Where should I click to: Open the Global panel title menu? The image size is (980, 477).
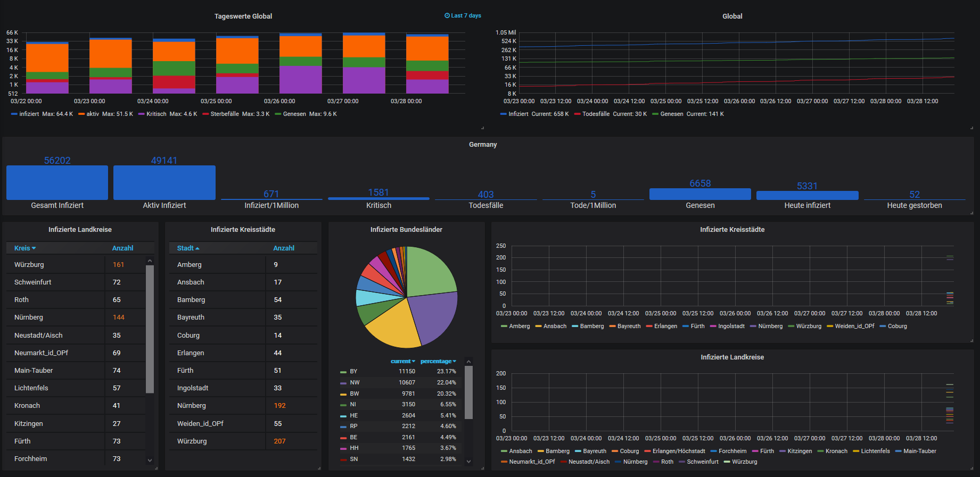[x=732, y=16]
